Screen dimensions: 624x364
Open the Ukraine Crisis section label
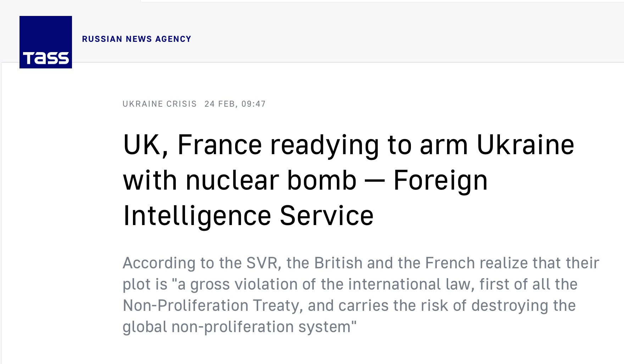point(160,104)
